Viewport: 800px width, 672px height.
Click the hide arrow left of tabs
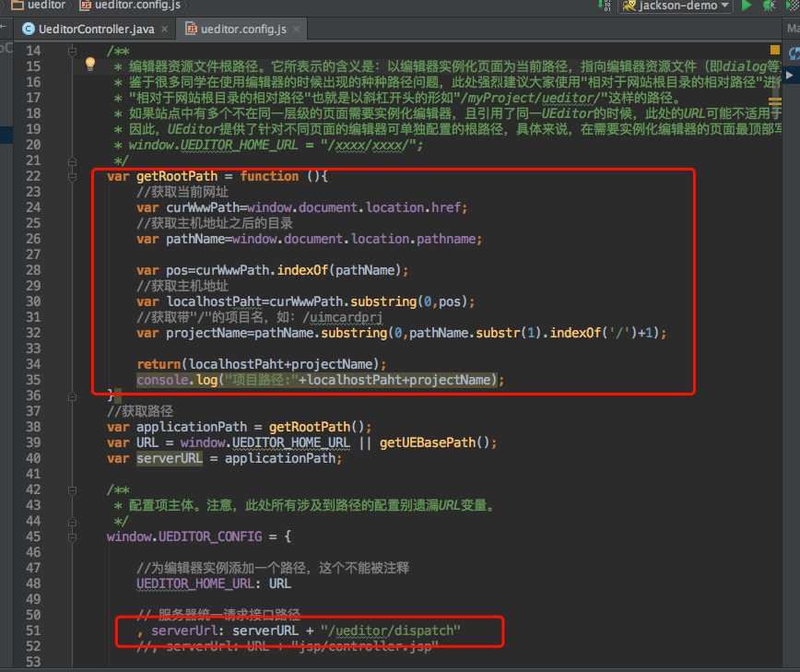tap(3, 26)
